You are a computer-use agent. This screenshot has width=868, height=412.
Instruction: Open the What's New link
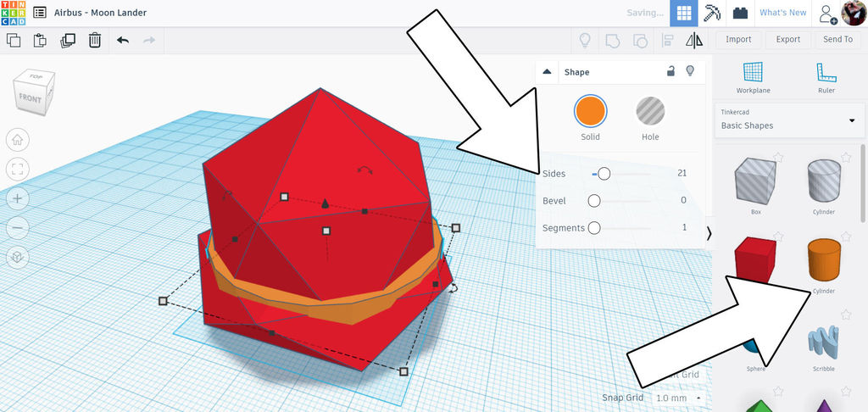782,13
